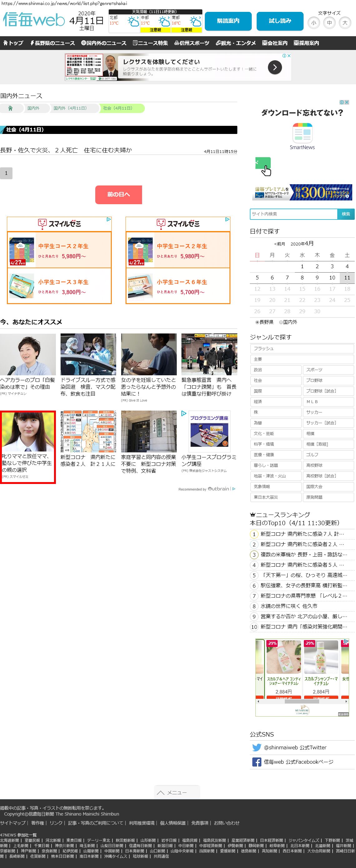Open the 政治 genre
Image resolution: width=356 pixels, height=868 pixels.
pos(276,370)
